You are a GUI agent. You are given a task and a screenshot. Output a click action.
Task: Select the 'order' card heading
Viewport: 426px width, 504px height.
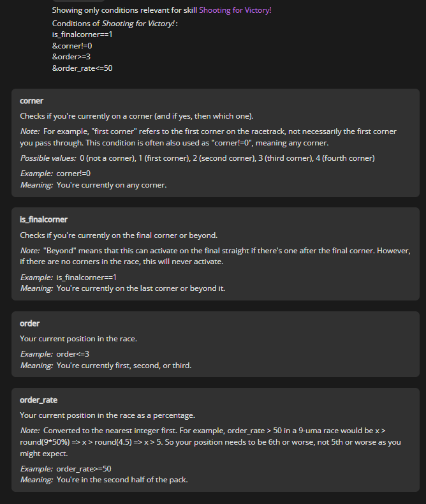[x=29, y=323]
